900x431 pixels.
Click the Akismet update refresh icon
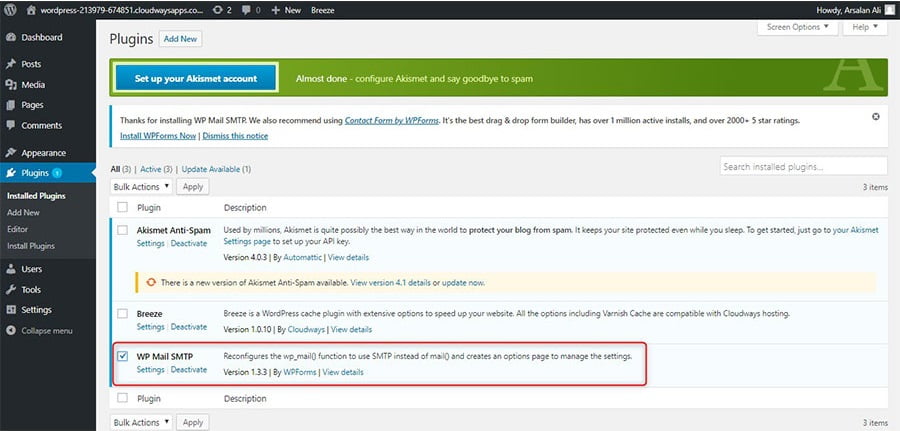tap(152, 282)
